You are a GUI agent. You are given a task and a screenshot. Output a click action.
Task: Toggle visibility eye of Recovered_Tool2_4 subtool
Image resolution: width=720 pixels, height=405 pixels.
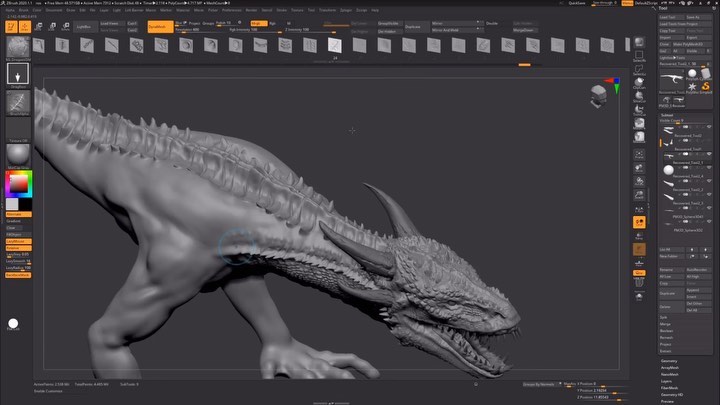click(709, 167)
